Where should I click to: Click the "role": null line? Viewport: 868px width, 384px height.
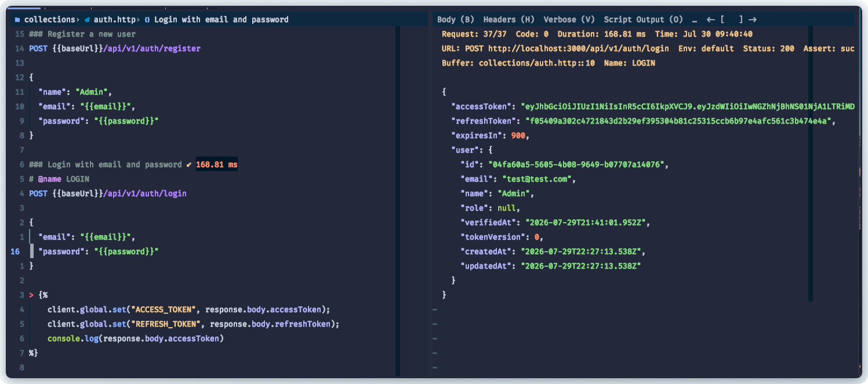coord(491,208)
